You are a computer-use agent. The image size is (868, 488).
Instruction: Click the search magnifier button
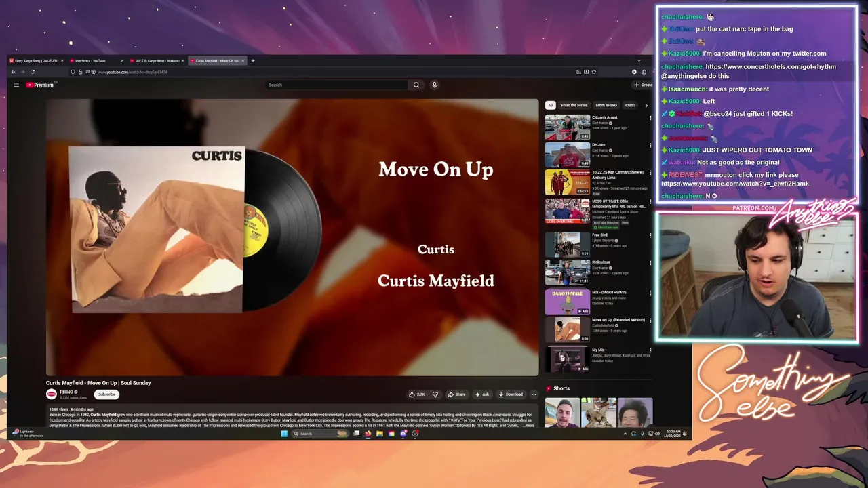tap(416, 85)
